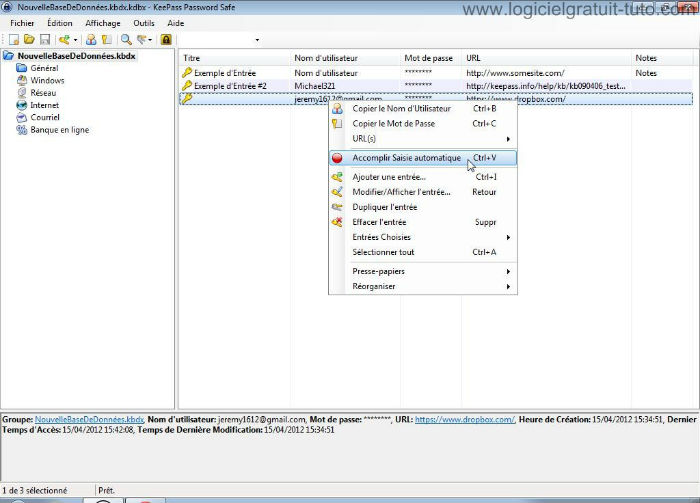Image resolution: width=700 pixels, height=503 pixels.
Task: Select the Internet group in the tree
Action: point(44,105)
